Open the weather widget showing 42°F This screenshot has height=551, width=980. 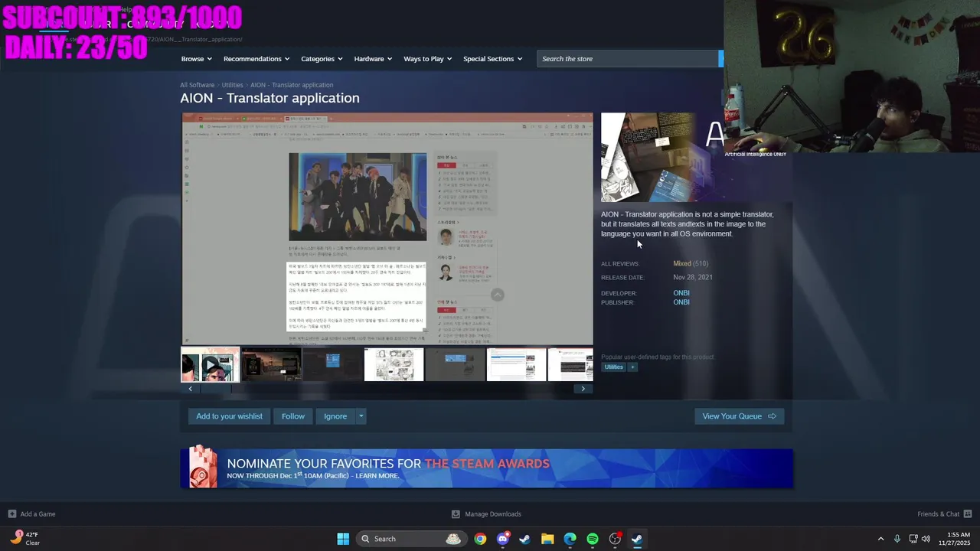pos(25,539)
